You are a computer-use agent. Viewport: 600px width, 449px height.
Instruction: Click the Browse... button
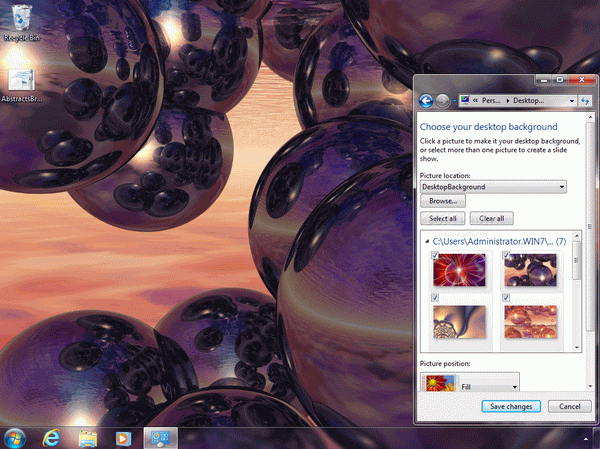(443, 201)
